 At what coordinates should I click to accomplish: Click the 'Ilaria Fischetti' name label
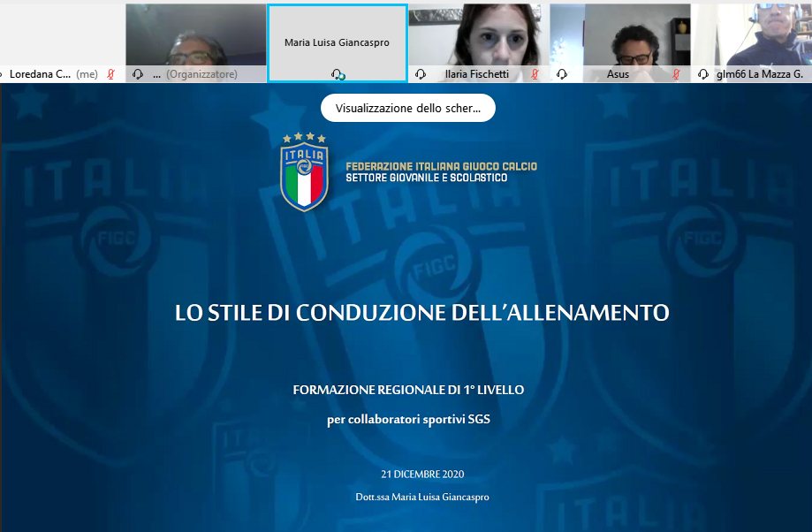pos(477,74)
